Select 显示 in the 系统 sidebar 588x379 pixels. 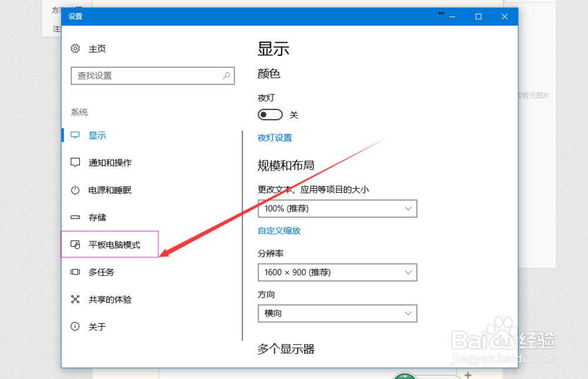(97, 135)
